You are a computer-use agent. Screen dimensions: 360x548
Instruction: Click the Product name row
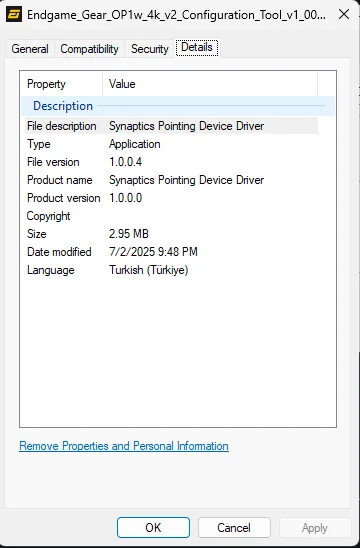(171, 180)
